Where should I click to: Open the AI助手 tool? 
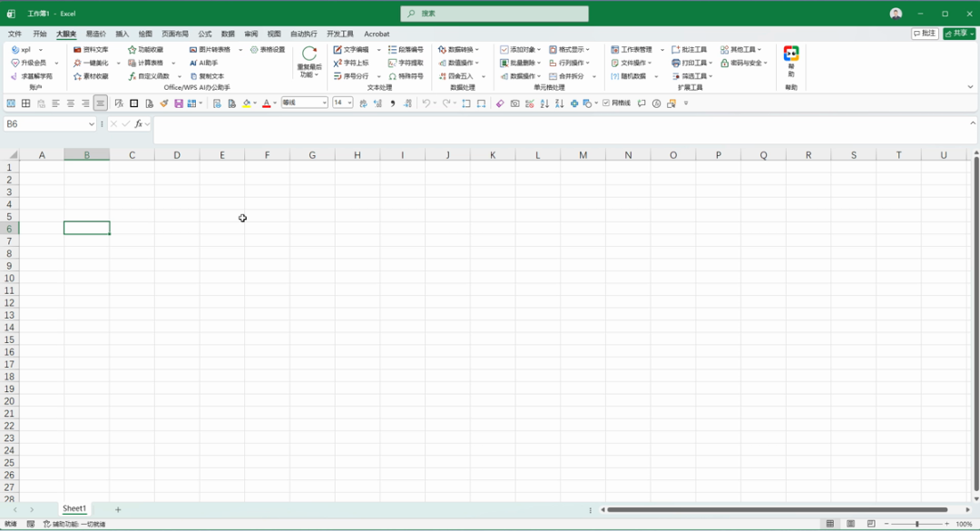pyautogui.click(x=204, y=64)
